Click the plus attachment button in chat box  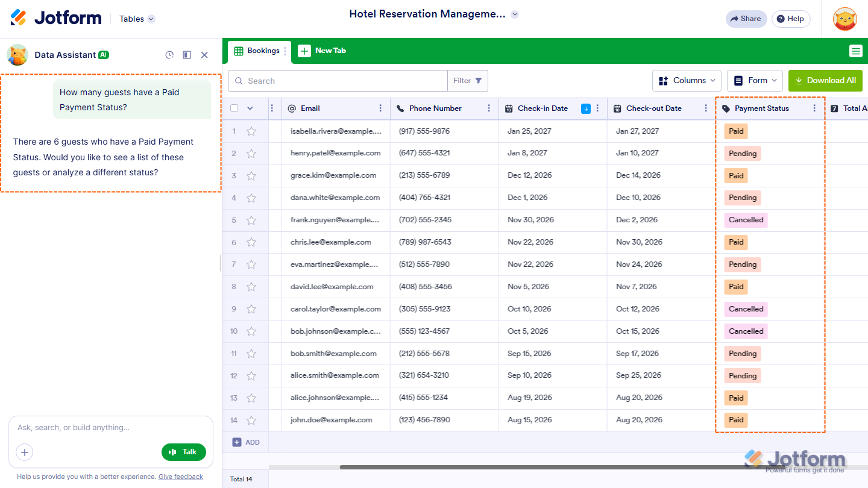[24, 452]
